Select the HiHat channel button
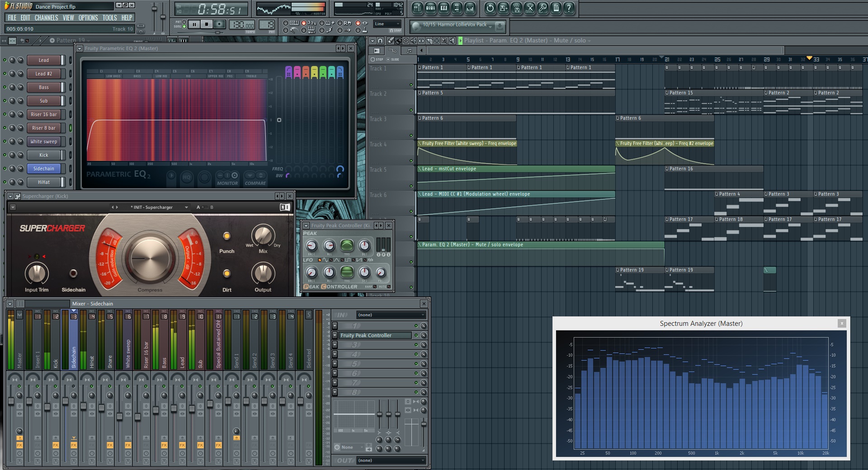The width and height of the screenshot is (868, 470). (x=44, y=182)
